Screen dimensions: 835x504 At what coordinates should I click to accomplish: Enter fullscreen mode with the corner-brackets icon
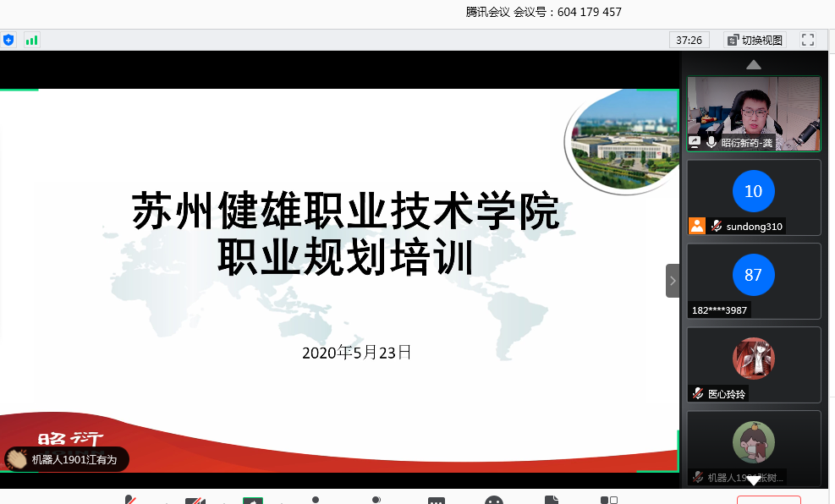807,40
